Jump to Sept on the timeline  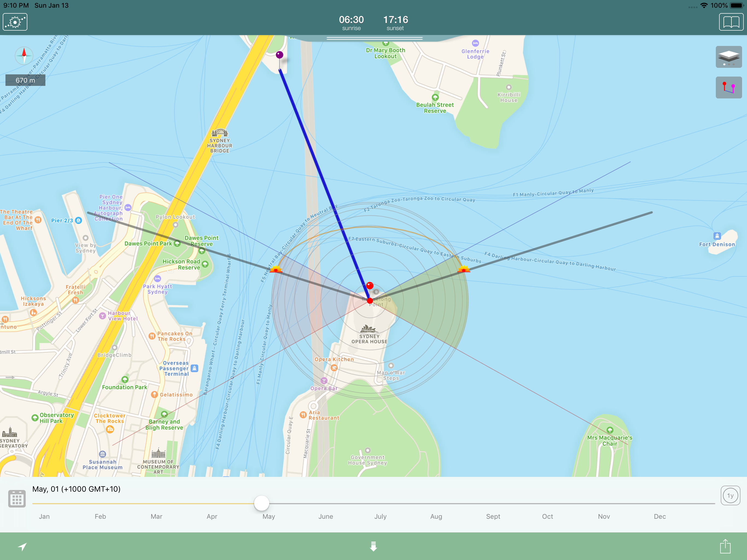pyautogui.click(x=493, y=517)
